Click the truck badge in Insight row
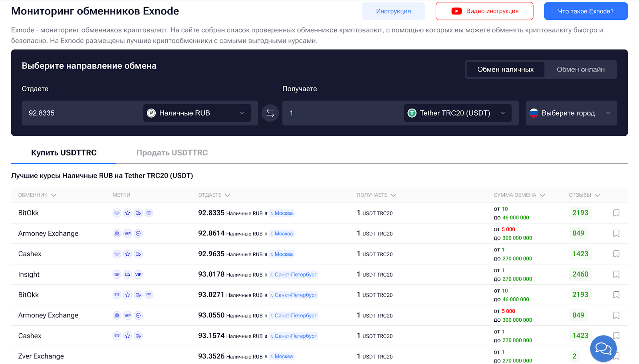 (128, 275)
